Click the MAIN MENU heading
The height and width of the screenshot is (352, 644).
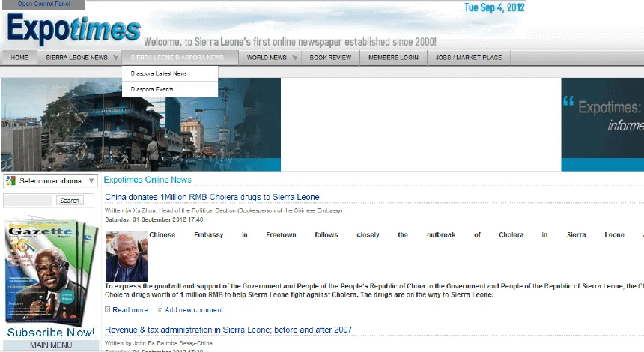[x=51, y=345]
